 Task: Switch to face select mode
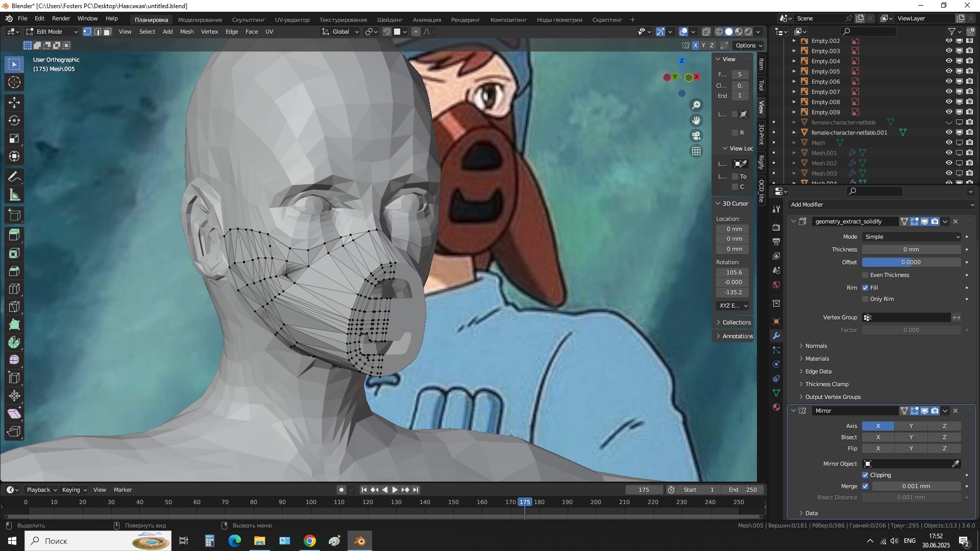(108, 32)
